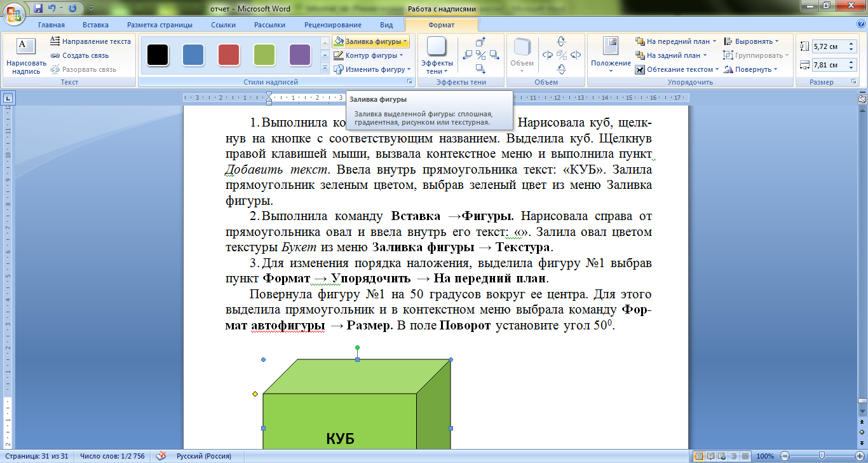Choose the blue textbox style
This screenshot has width=868, height=463.
(193, 55)
